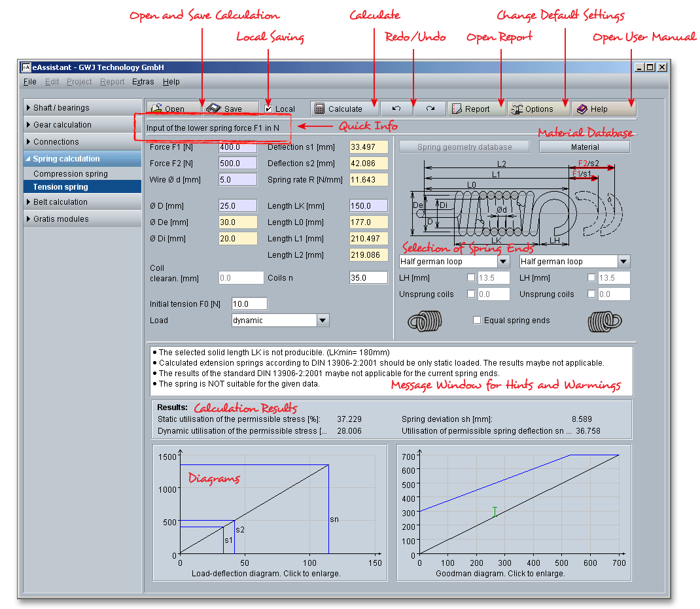Expand the Gear calculation section
Screen dimensions: 700x609
62,125
